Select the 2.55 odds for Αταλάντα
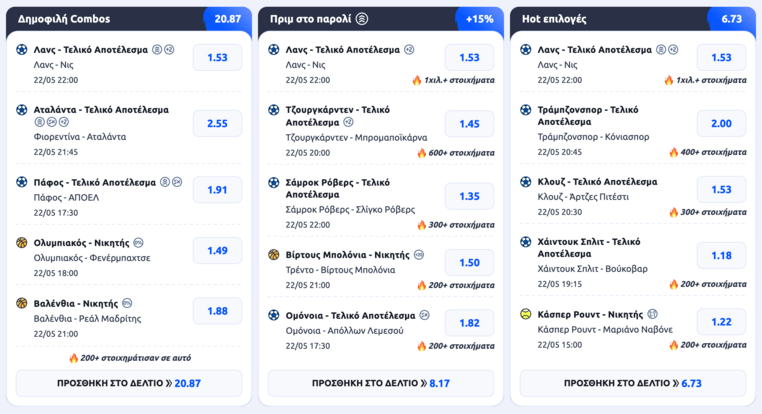Viewport: 762px width, 414px height. (217, 123)
